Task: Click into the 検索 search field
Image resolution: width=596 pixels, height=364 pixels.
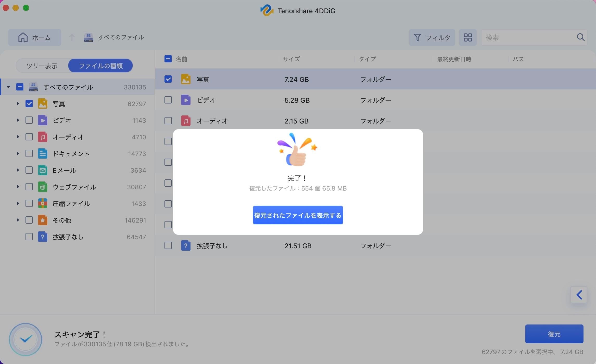Action: (x=528, y=37)
